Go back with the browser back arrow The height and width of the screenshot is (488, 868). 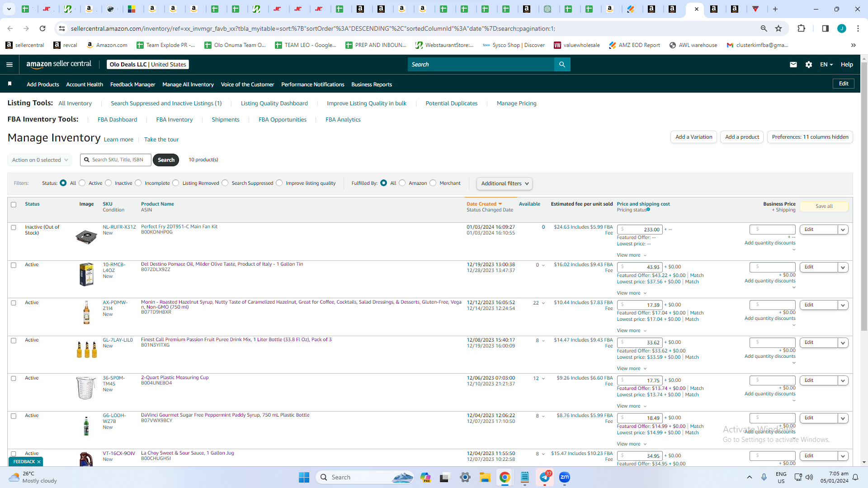click(x=10, y=28)
